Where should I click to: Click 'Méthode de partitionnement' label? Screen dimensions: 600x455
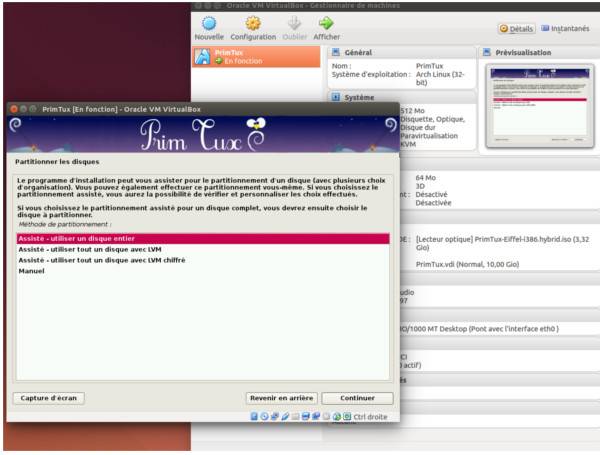(x=65, y=224)
